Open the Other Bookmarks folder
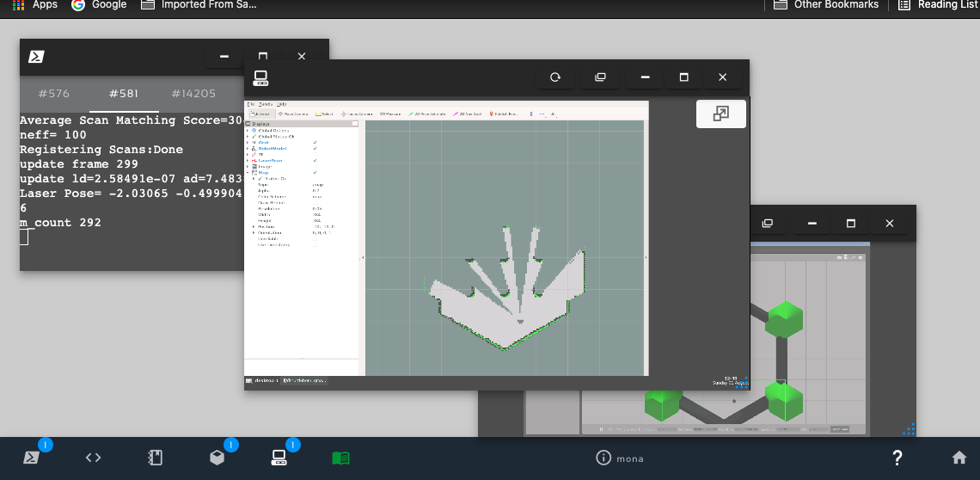Screen dimensions: 980x480 826,4
